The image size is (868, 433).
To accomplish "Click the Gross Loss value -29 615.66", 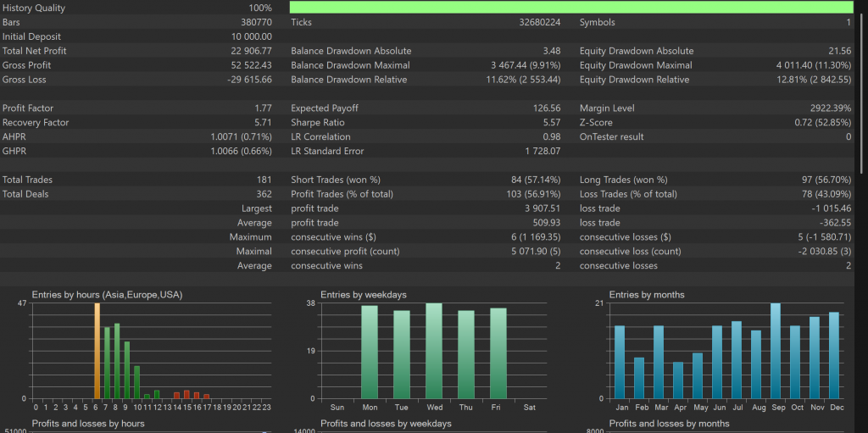I will point(249,80).
